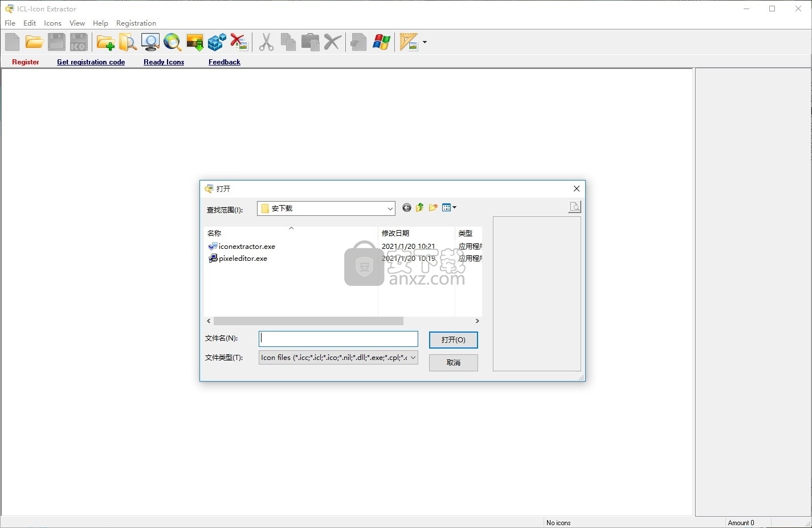Click the New blank document toolbar icon
Viewport: 812px width, 528px height.
(x=13, y=42)
